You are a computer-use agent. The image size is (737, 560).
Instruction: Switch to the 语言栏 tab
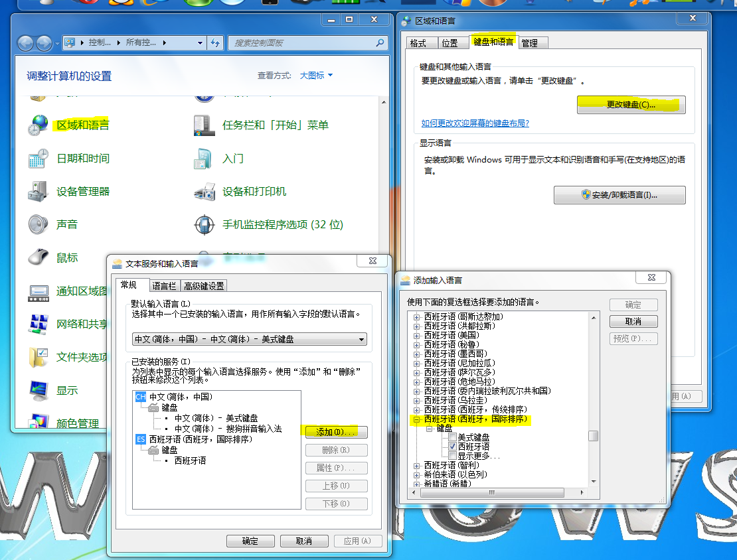tap(164, 286)
